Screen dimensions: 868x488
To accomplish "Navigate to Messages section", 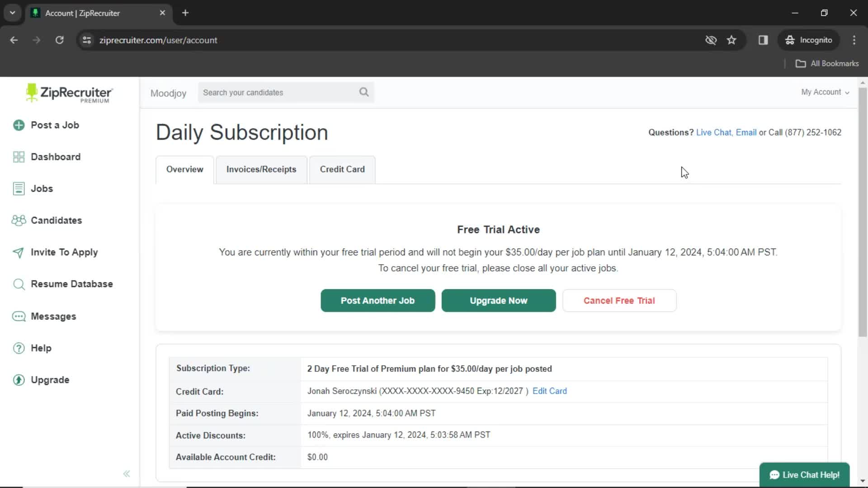I will coord(54,316).
